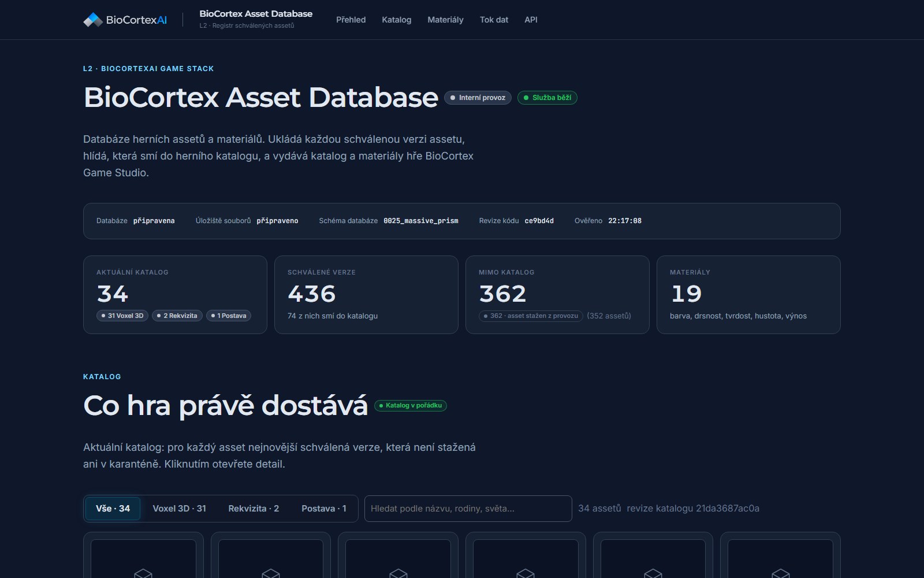Open the Schválené verze 436 card
Screen dimensions: 924x578
point(366,295)
